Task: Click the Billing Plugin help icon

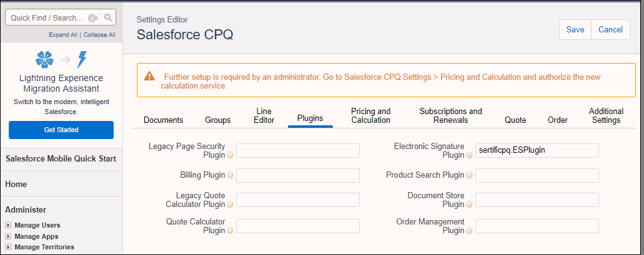Action: coord(230,175)
